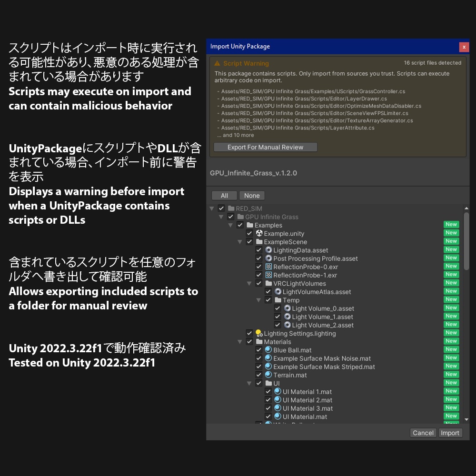The width and height of the screenshot is (476, 476).
Task: Click the file list scrollbar thumb
Action: [466, 241]
